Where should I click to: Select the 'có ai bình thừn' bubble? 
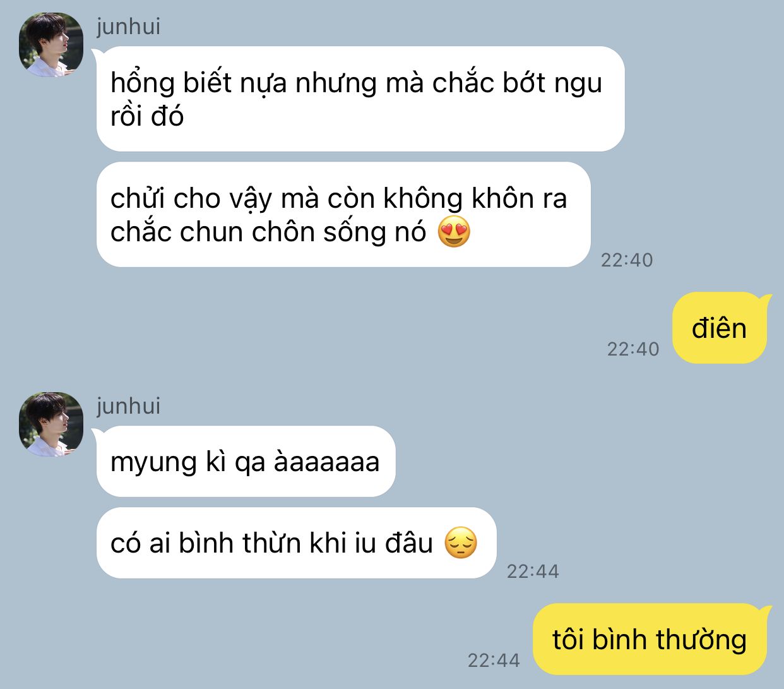click(296, 543)
